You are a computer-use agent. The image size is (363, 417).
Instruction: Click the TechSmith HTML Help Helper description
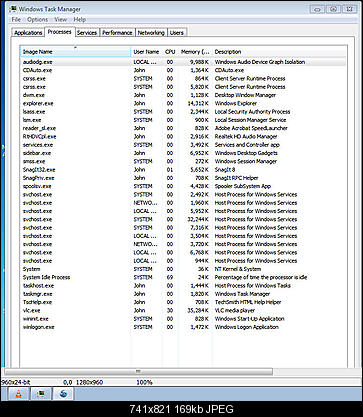click(248, 302)
